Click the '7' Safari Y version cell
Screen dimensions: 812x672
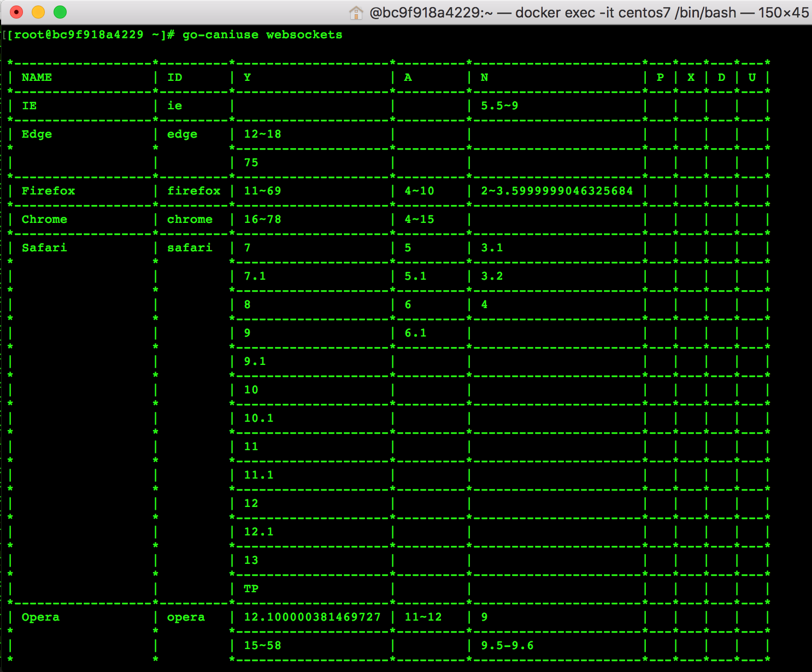click(248, 247)
